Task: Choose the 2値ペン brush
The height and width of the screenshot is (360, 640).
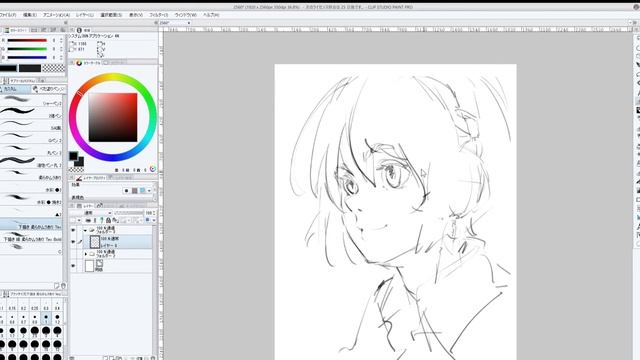Action: (x=31, y=113)
